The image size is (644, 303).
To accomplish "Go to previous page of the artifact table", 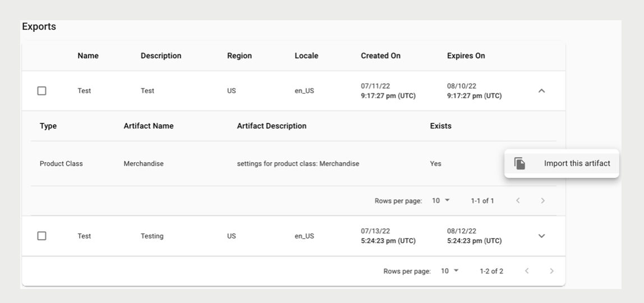I will pyautogui.click(x=518, y=200).
